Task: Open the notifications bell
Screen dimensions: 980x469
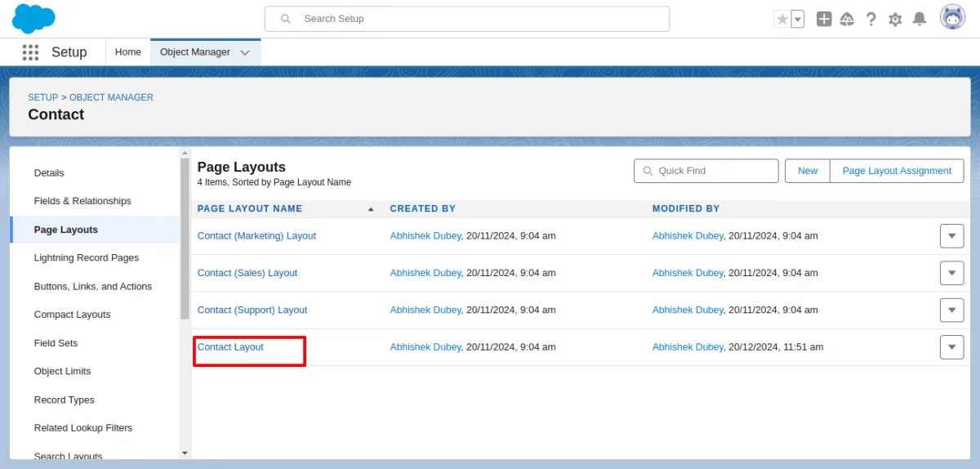Action: point(920,19)
